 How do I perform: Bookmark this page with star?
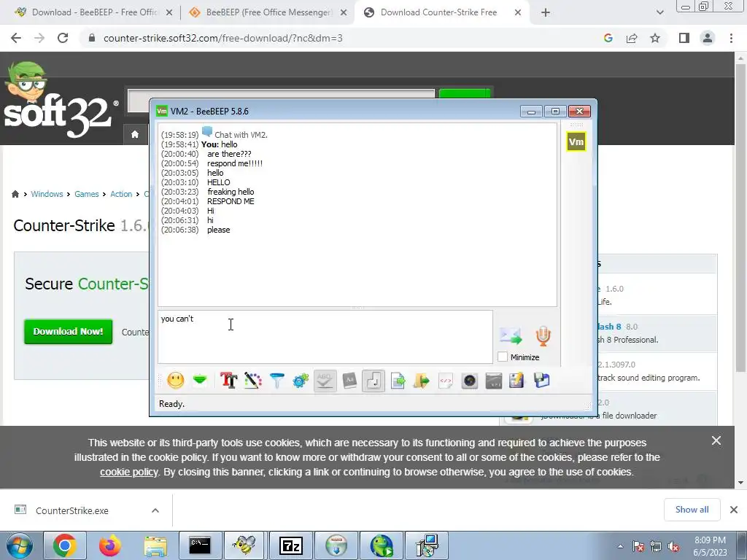pyautogui.click(x=655, y=38)
